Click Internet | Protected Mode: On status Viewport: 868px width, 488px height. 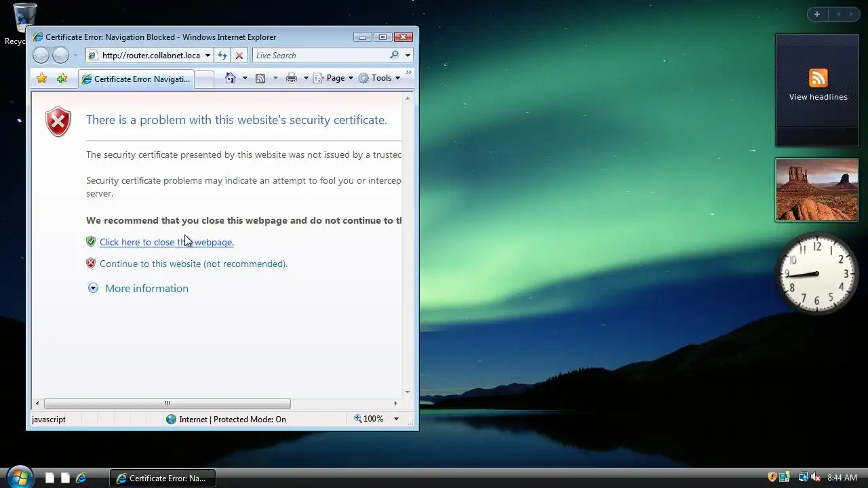click(x=226, y=419)
